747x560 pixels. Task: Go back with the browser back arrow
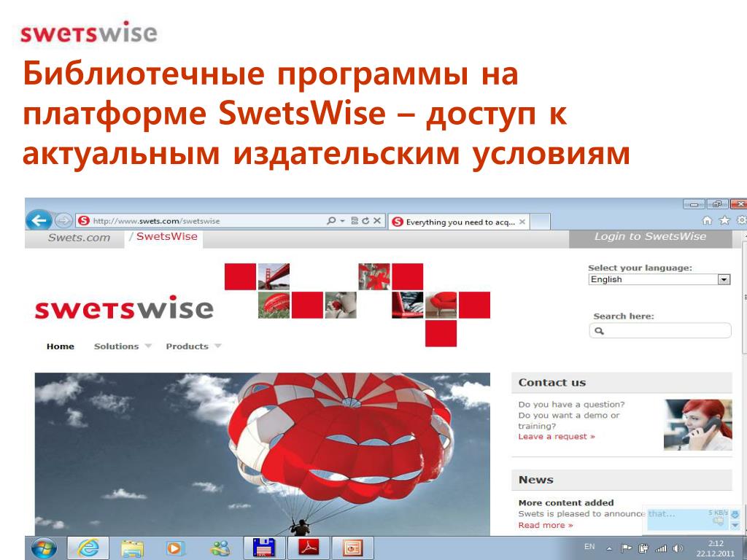tap(39, 220)
